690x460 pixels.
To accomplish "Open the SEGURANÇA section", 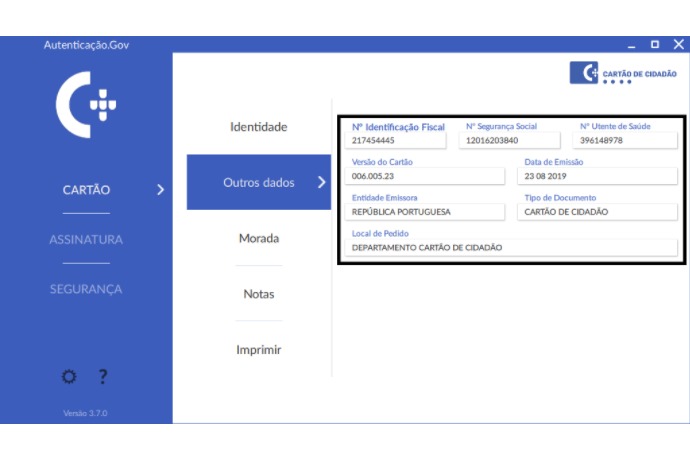I will [86, 289].
